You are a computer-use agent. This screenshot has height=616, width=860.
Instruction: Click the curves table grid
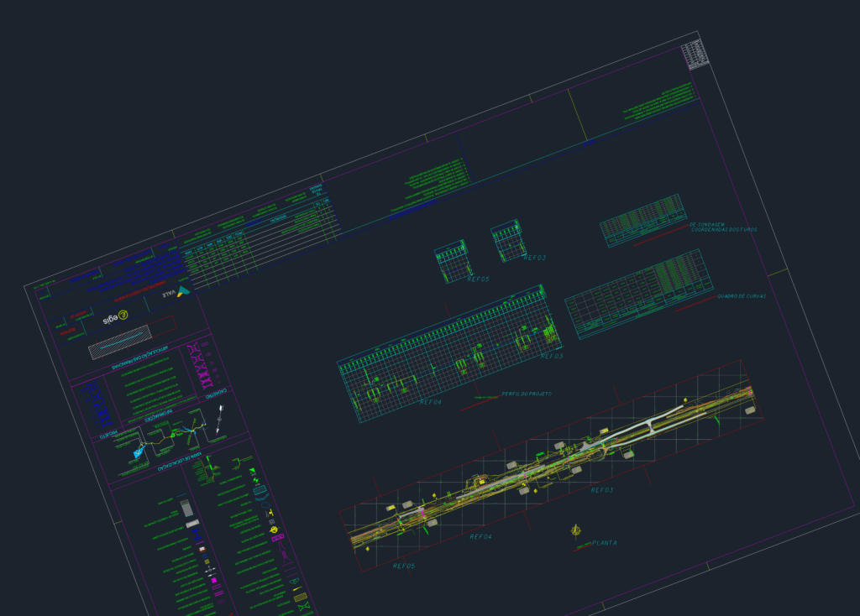[639, 295]
